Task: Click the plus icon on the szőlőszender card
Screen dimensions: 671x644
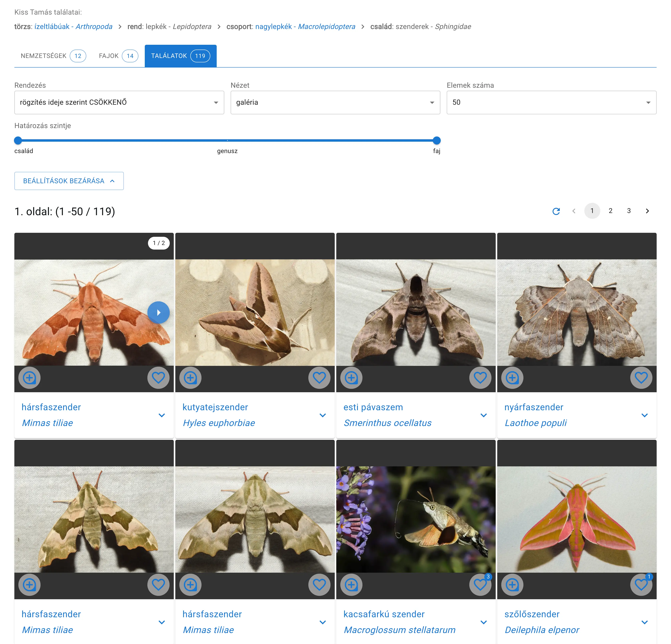Action: [512, 585]
